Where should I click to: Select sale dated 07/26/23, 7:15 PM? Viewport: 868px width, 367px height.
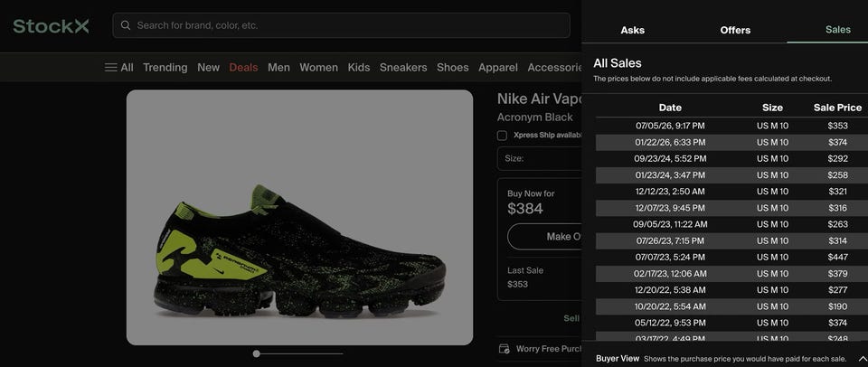731,240
